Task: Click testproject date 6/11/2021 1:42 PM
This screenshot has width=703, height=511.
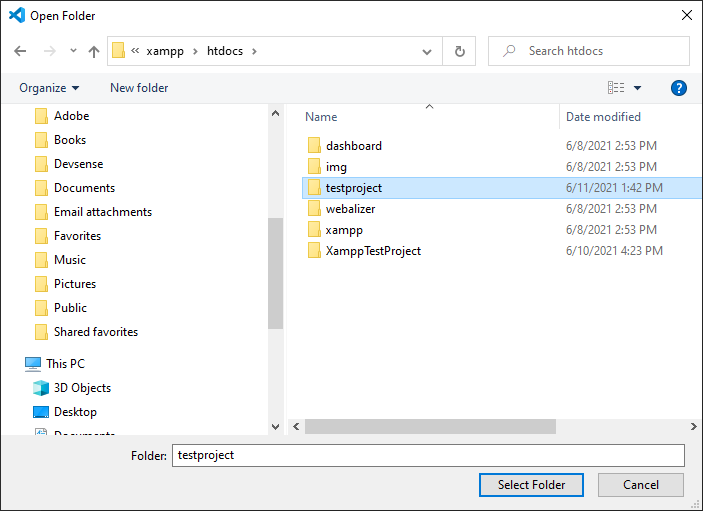Action: 614,188
